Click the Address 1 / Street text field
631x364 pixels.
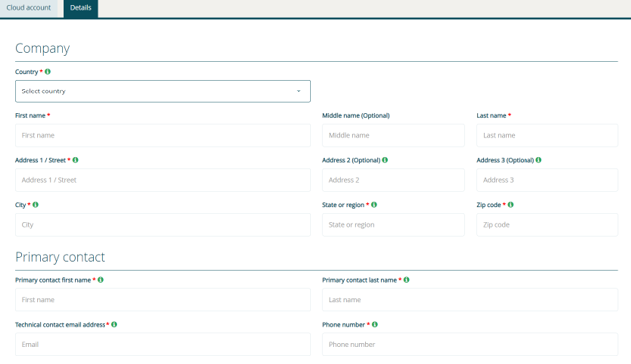pos(162,180)
